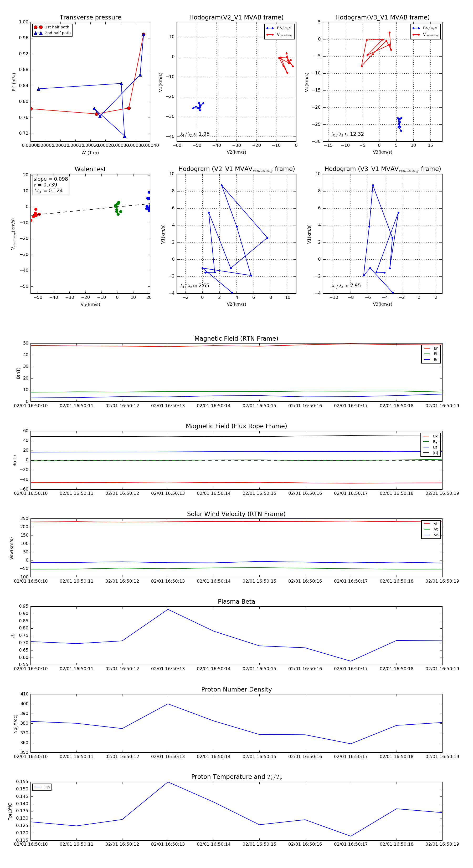Viewport: 473px width, 868px height.
Task: Select the "Vr" legend entry
Action: pos(431,524)
